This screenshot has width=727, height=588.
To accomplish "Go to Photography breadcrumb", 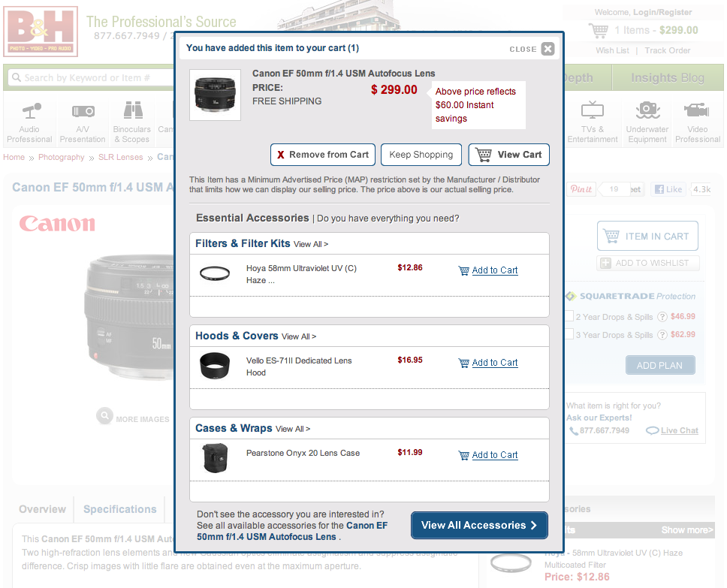I will pyautogui.click(x=61, y=157).
